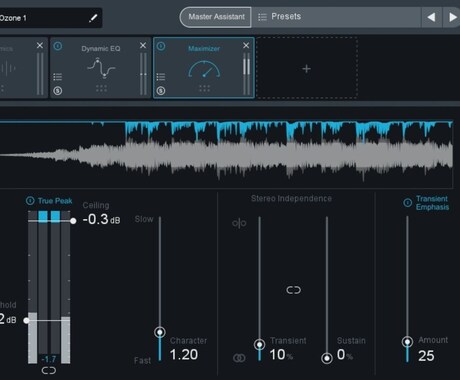
Task: Click the -1.7 gain reduction readout
Action: [49, 359]
